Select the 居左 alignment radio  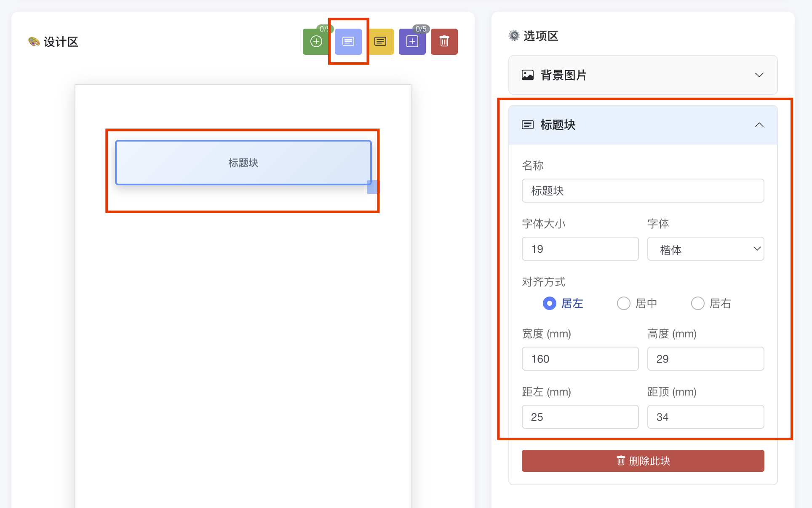click(x=550, y=303)
